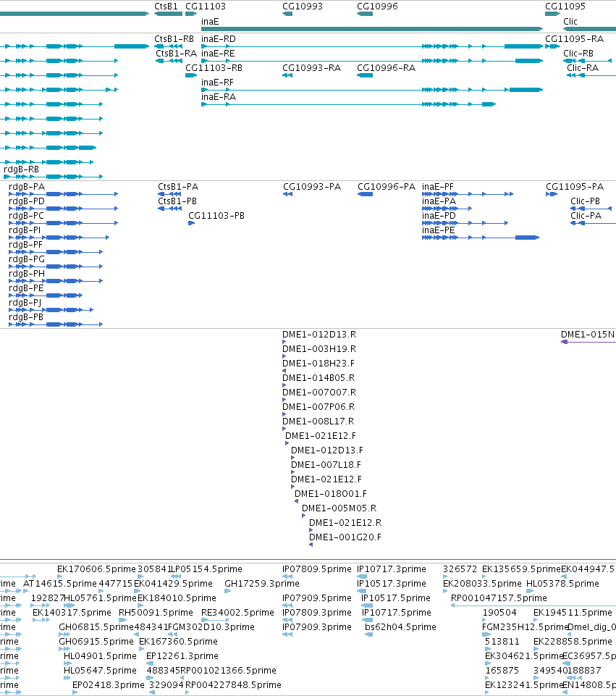Click protein rdgB-PG
The height and width of the screenshot is (696, 616).
pyautogui.click(x=27, y=259)
